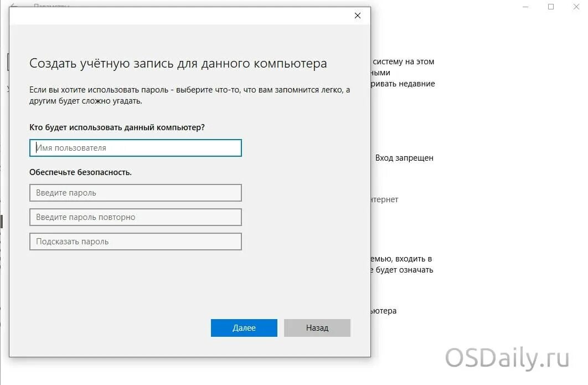Viewport: 588px width, 385px height.
Task: Click the 'Введите пароль' password field
Action: (136, 193)
